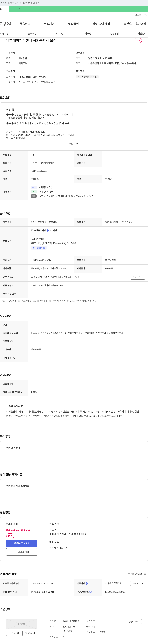This screenshot has width=148, height=644.
Task: Click the 월급 209만원 ~ 209만원 이하 value
Action: tap(119, 222)
